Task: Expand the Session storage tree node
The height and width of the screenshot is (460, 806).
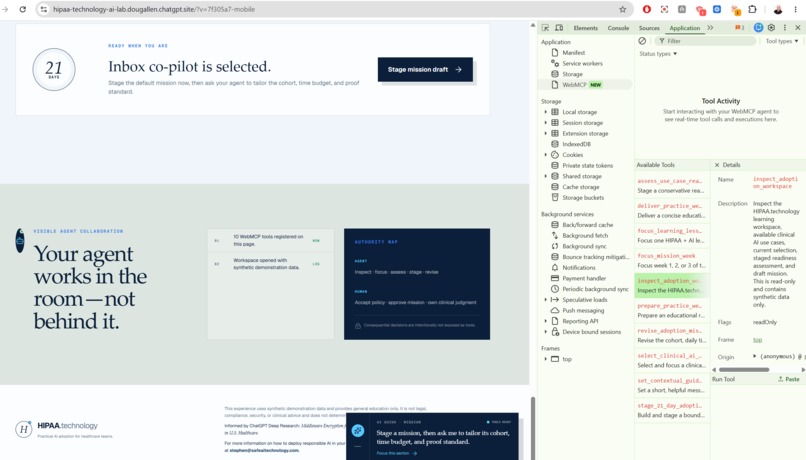Action: click(545, 123)
